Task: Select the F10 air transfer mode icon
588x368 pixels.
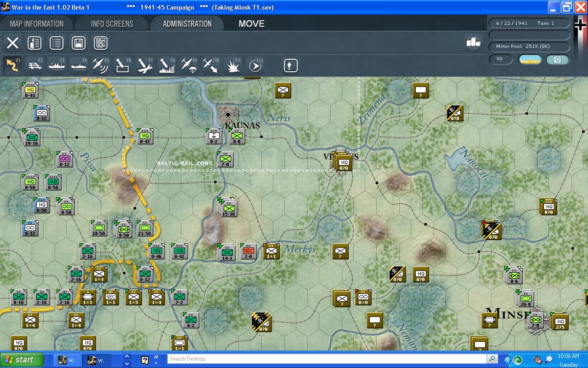Action: [x=211, y=66]
